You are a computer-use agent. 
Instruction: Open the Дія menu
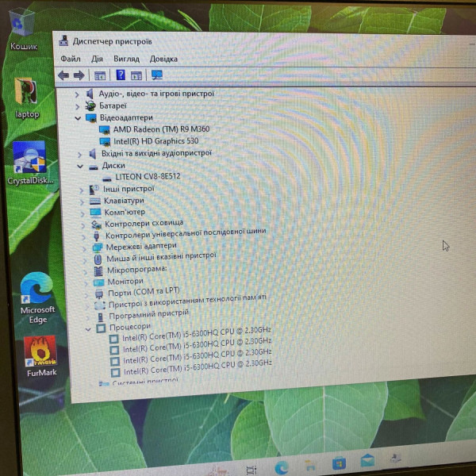pos(97,59)
